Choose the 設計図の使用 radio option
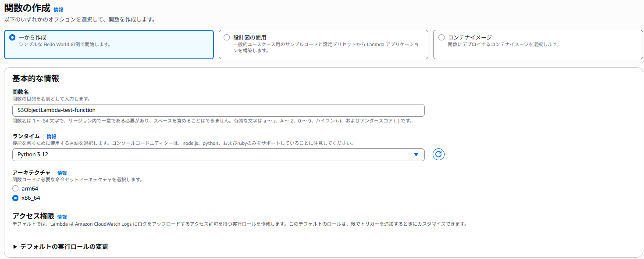644x259 pixels. click(x=227, y=38)
